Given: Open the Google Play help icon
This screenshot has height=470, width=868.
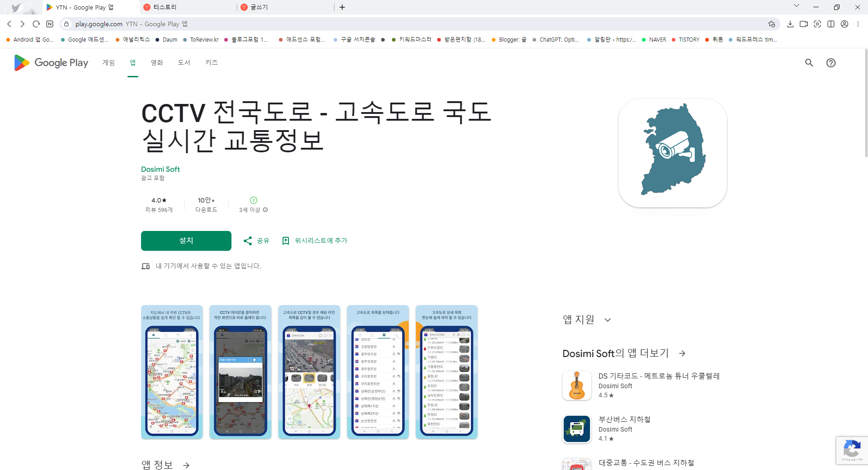Looking at the screenshot, I should pos(831,62).
